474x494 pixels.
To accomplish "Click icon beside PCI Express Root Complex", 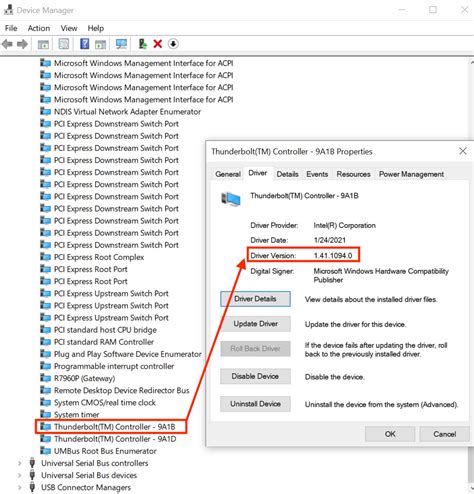I will pyautogui.click(x=45, y=257).
